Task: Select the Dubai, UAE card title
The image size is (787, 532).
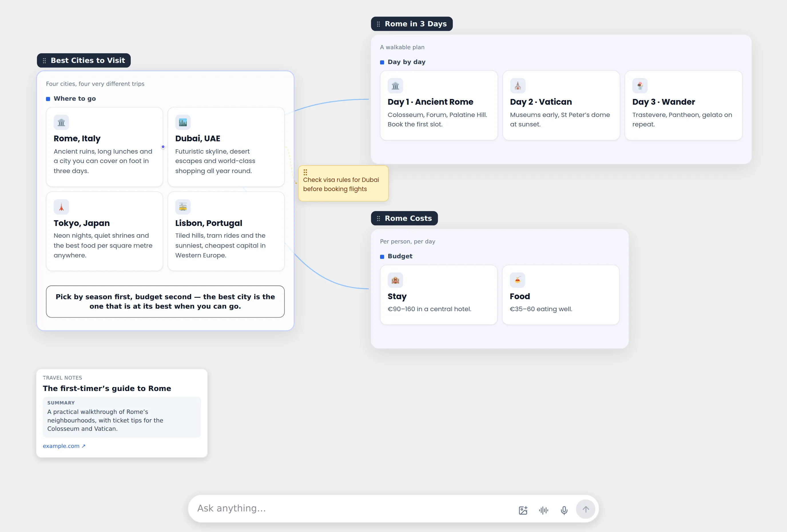Action: click(198, 138)
